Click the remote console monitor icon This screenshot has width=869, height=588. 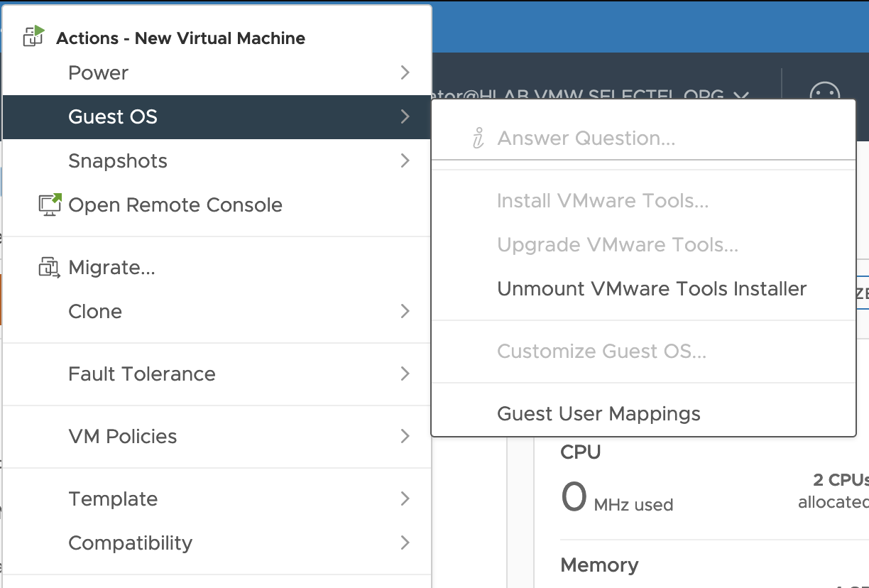pos(48,205)
